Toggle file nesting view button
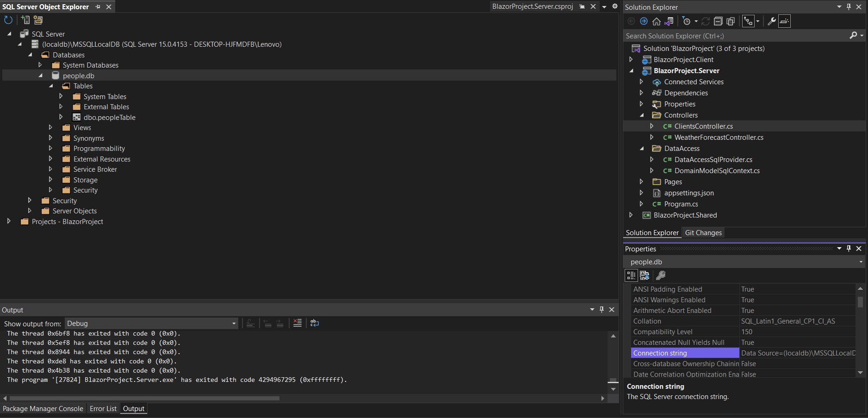The width and height of the screenshot is (868, 418). pos(748,21)
